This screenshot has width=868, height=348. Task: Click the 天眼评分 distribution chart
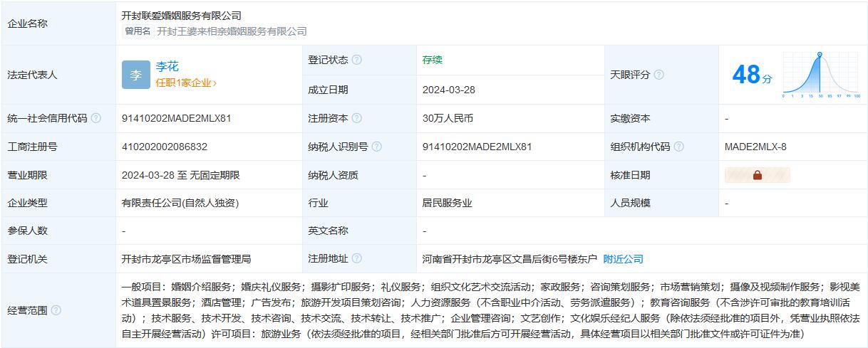[821, 75]
